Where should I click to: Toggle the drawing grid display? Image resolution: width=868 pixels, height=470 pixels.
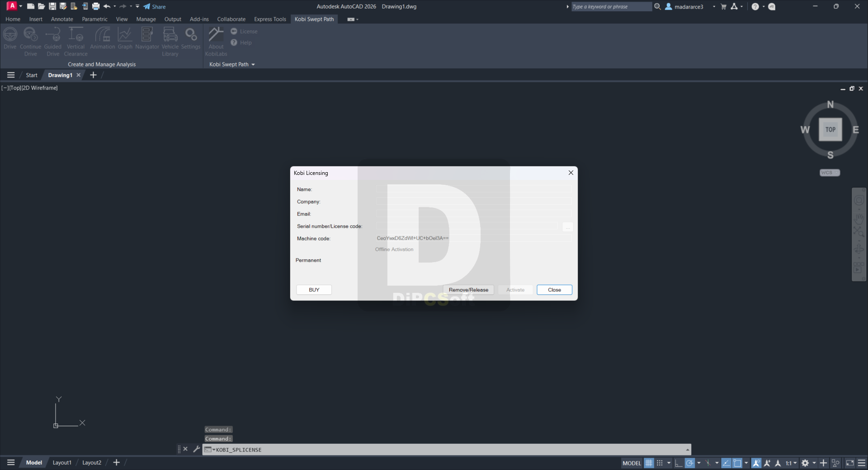pos(649,463)
